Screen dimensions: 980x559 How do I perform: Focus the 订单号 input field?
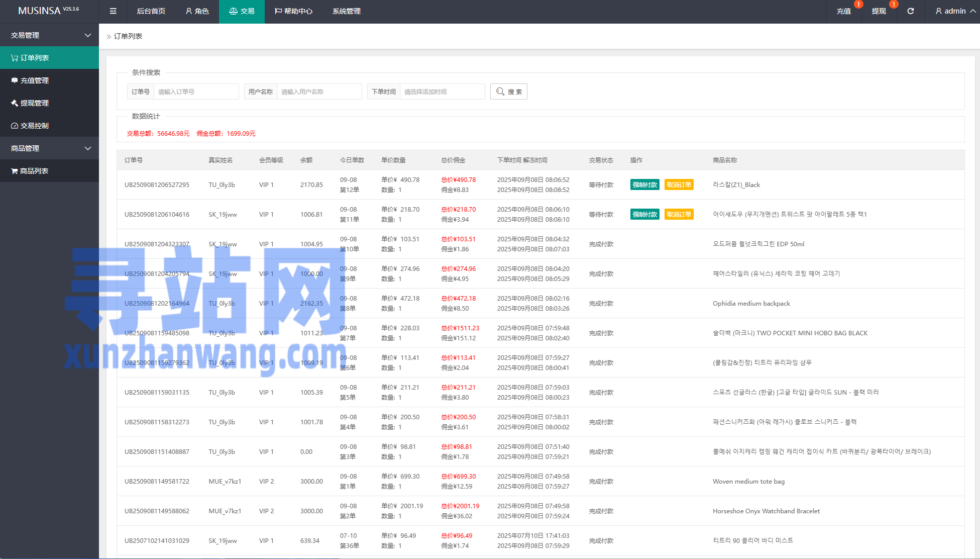pyautogui.click(x=196, y=91)
